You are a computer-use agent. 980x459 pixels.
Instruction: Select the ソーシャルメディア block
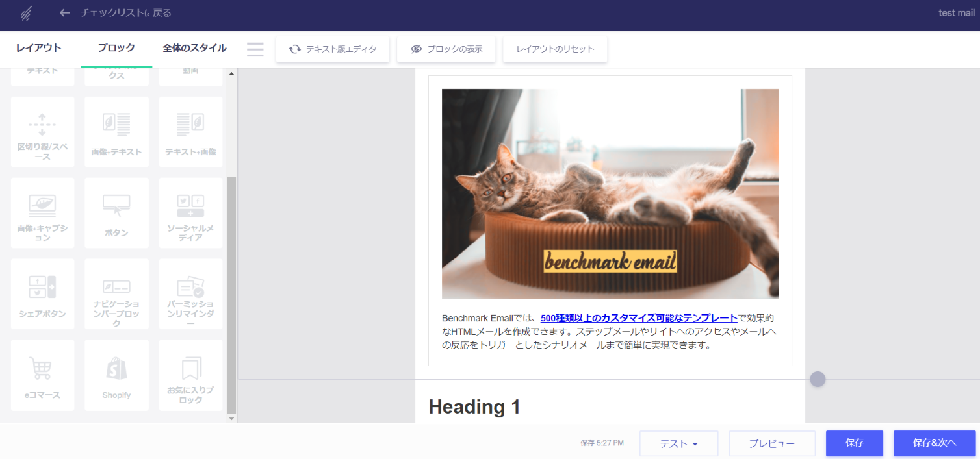pos(190,212)
